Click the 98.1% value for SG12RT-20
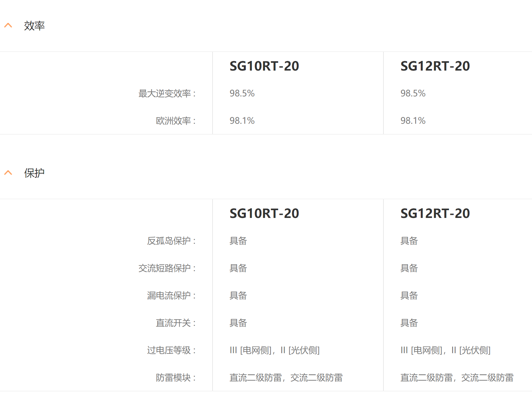The image size is (532, 397). tap(413, 121)
